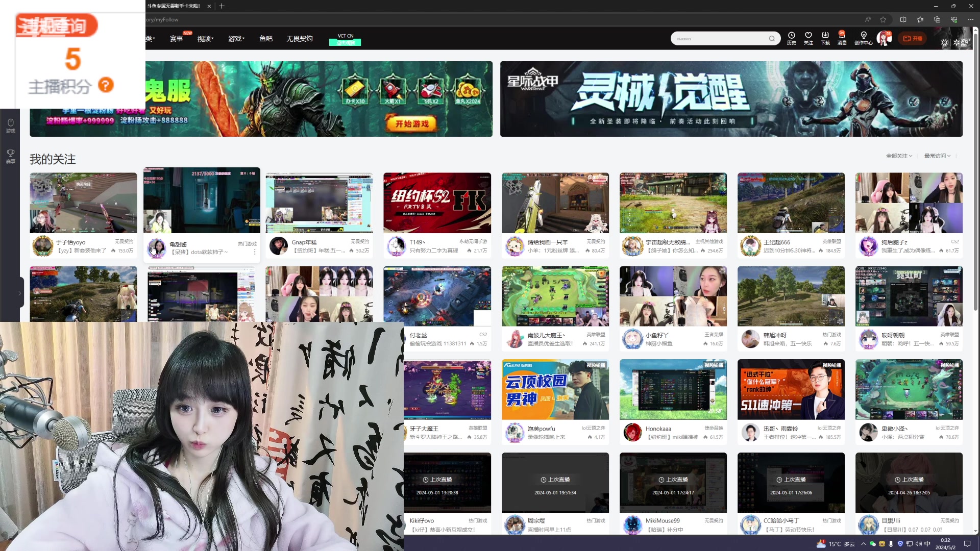
Task: Open the weather widget on taskbar
Action: point(836,544)
